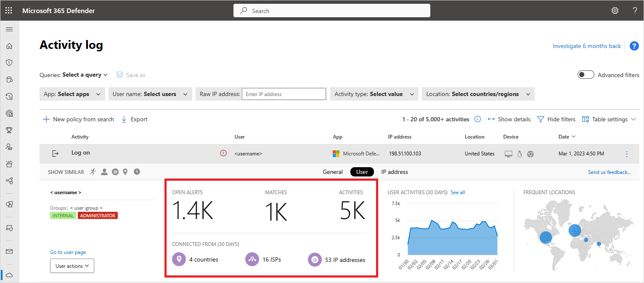Click the Raw IP address input field

pos(284,94)
